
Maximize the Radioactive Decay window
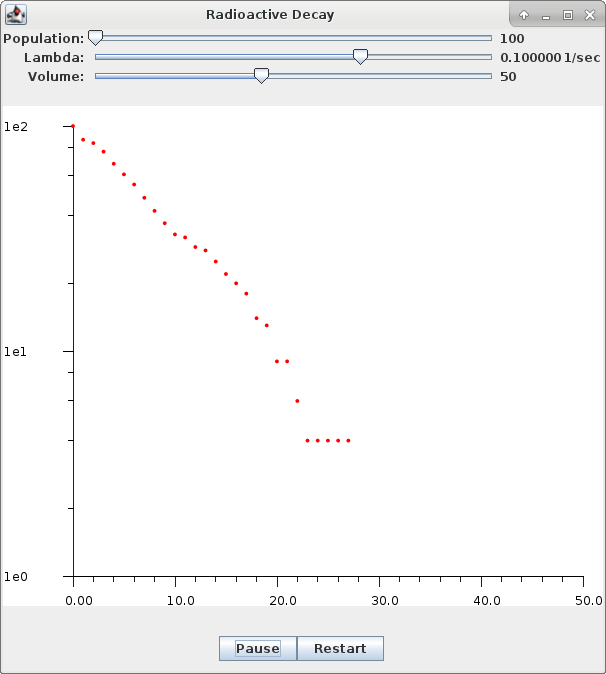tap(568, 15)
